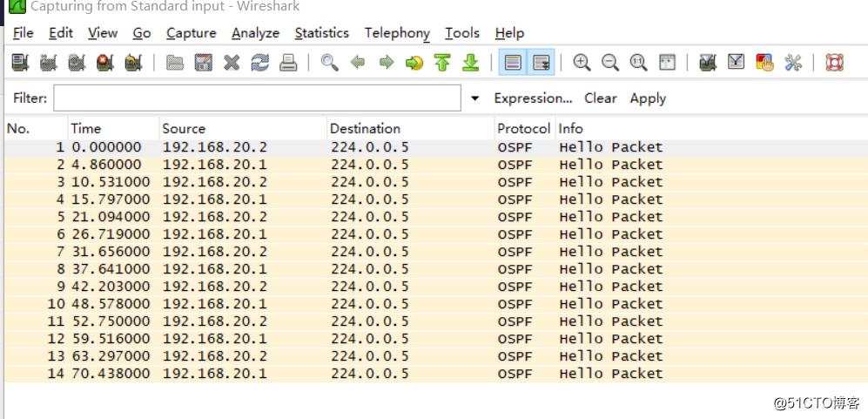Viewport: 868px width, 419px height.
Task: Restart the running capture icon
Action: coord(133,63)
